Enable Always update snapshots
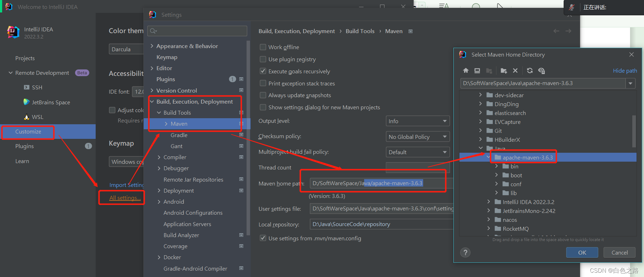644x277 pixels. (263, 95)
